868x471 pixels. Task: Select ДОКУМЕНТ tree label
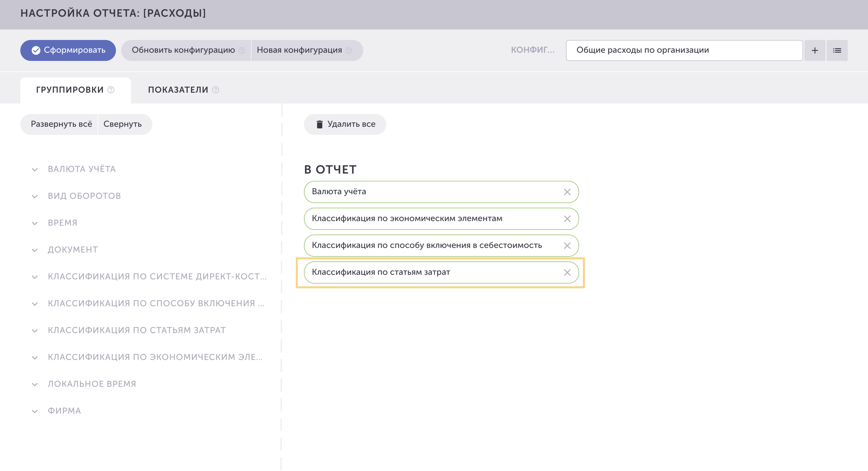[73, 250]
